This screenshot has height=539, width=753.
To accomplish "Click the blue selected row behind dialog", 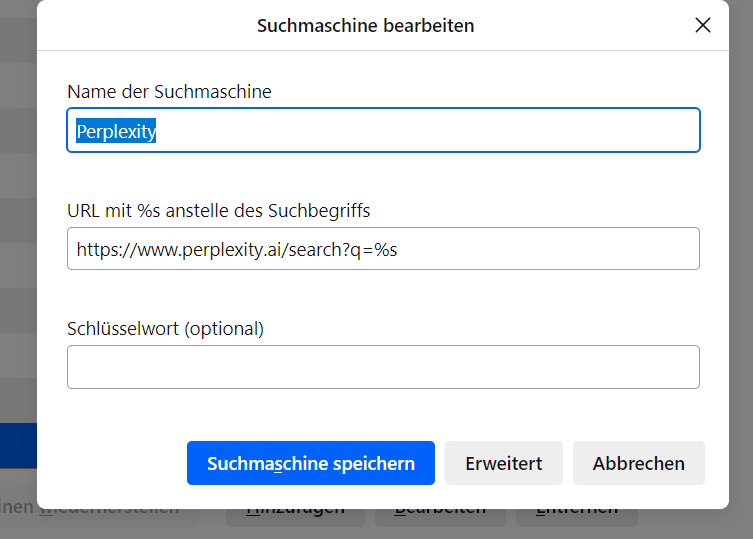I will (x=18, y=445).
